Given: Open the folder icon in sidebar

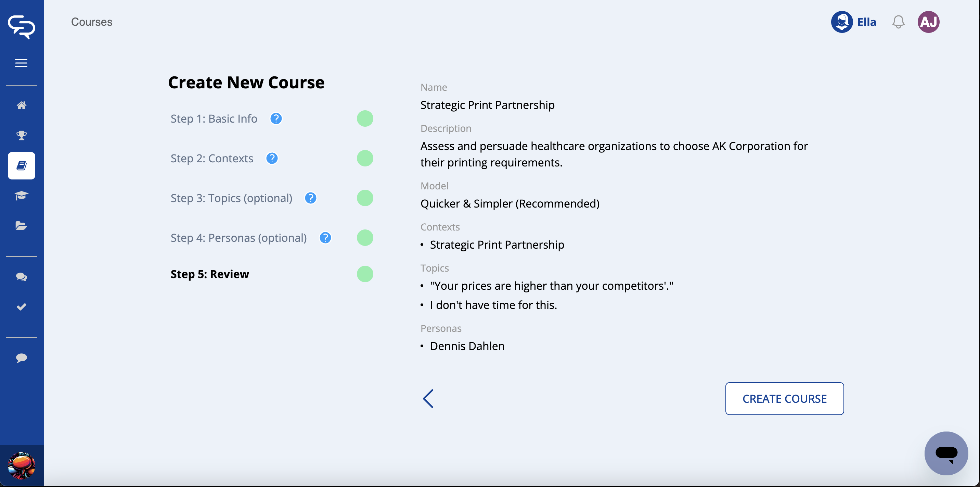Looking at the screenshot, I should click(x=21, y=226).
